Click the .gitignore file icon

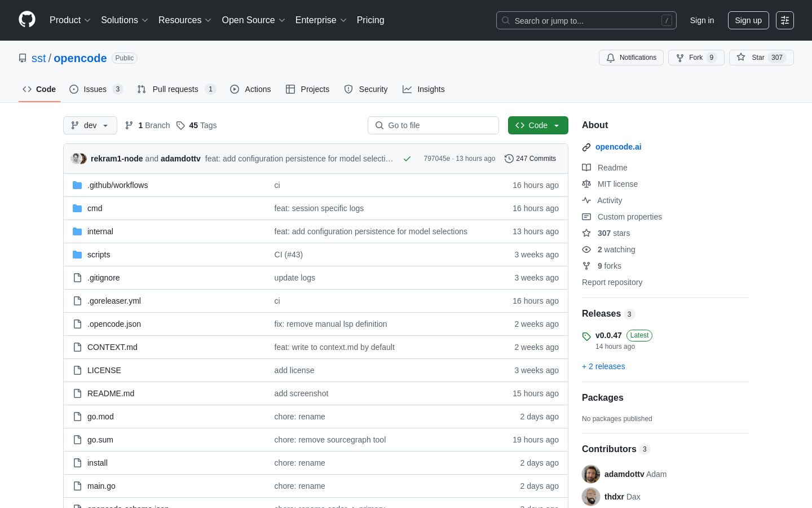coord(77,278)
